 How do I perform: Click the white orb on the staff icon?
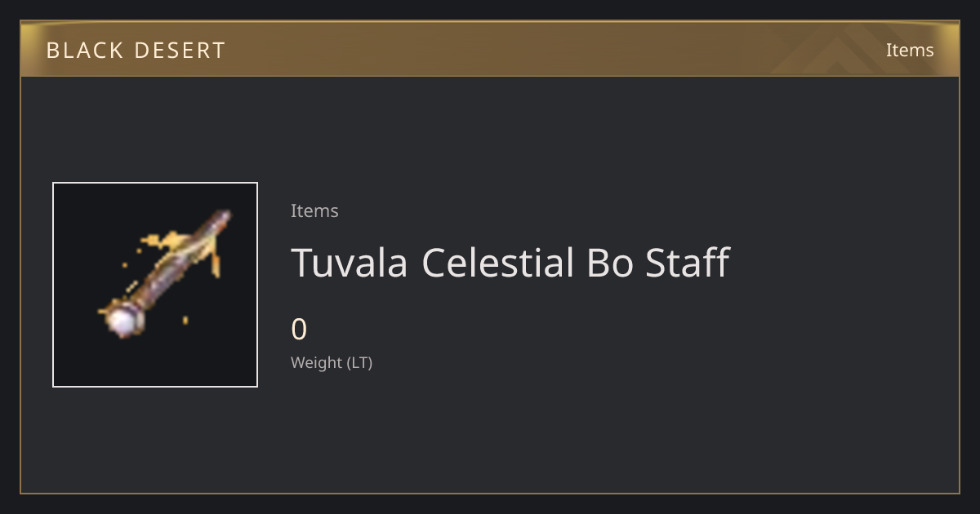[124, 322]
